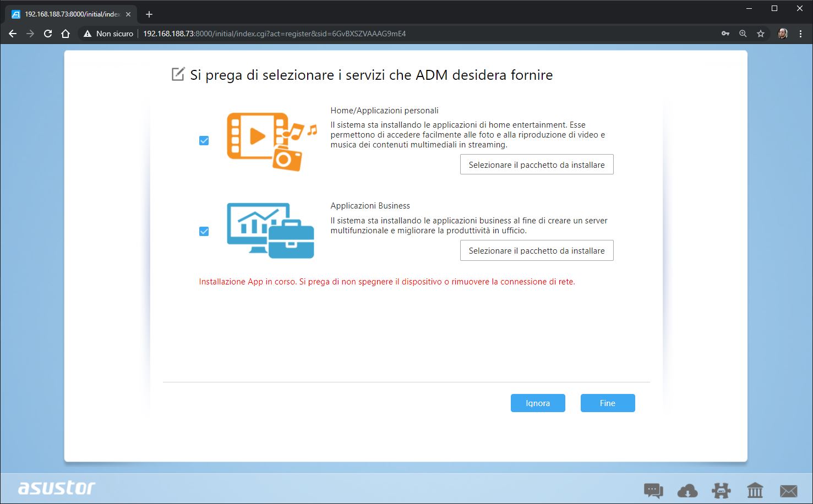Click the chat bubbles icon in footer
This screenshot has width=813, height=504.
[x=653, y=490]
